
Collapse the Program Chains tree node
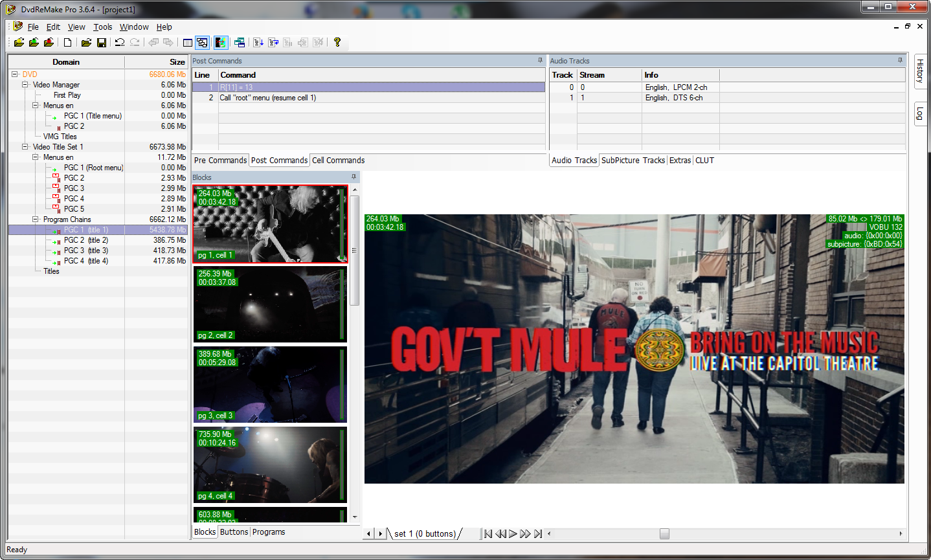click(36, 219)
